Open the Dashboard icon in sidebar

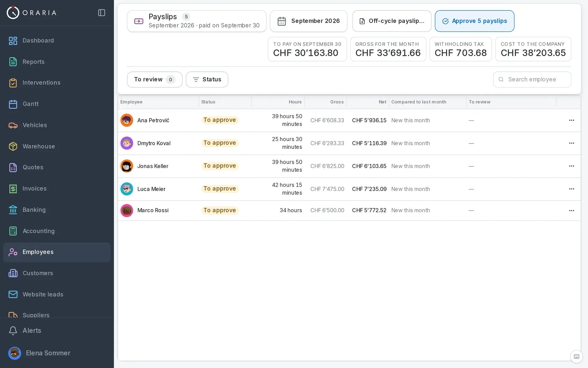13,40
